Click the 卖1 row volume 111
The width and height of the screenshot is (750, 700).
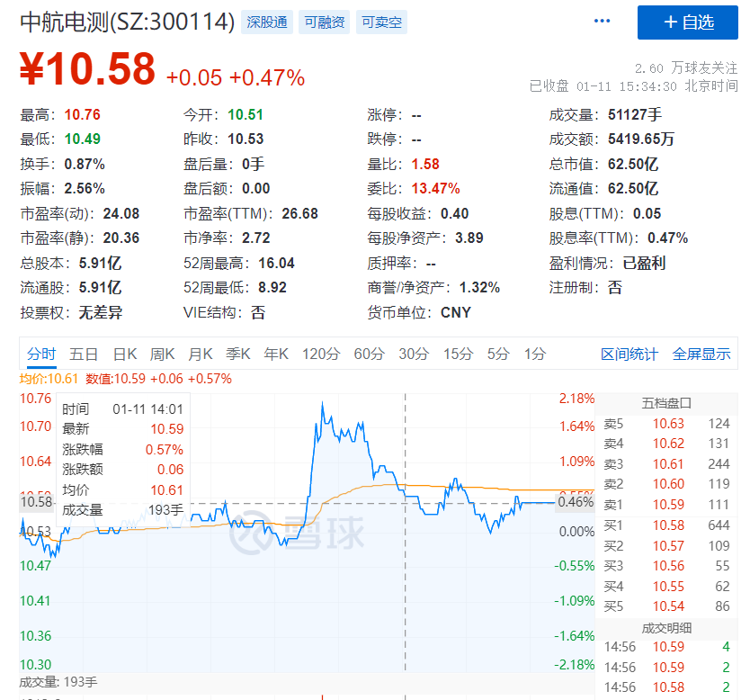click(x=719, y=505)
